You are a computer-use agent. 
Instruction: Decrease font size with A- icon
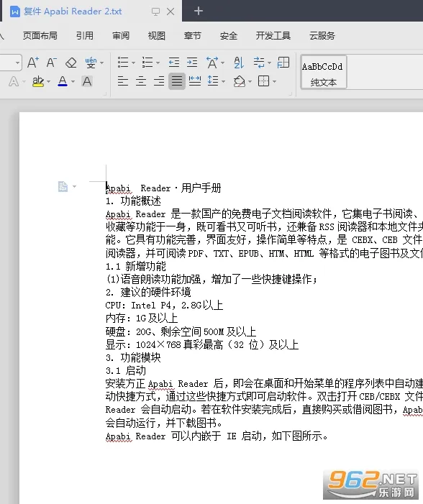pyautogui.click(x=52, y=63)
